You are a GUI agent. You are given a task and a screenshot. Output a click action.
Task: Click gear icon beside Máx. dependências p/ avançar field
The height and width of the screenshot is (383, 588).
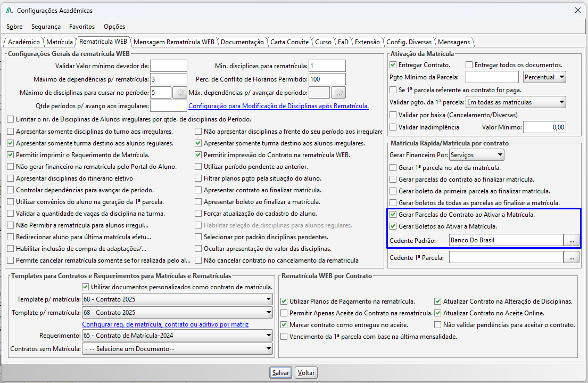[338, 92]
